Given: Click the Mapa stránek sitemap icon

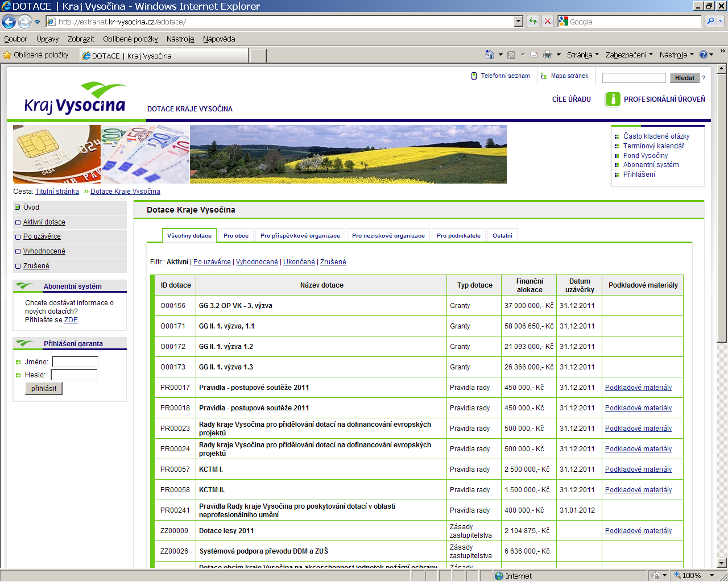Looking at the screenshot, I should [x=544, y=76].
